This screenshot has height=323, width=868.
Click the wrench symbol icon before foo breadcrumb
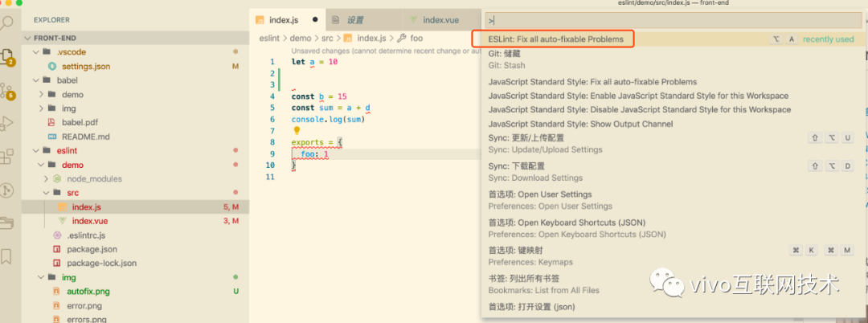click(x=402, y=38)
